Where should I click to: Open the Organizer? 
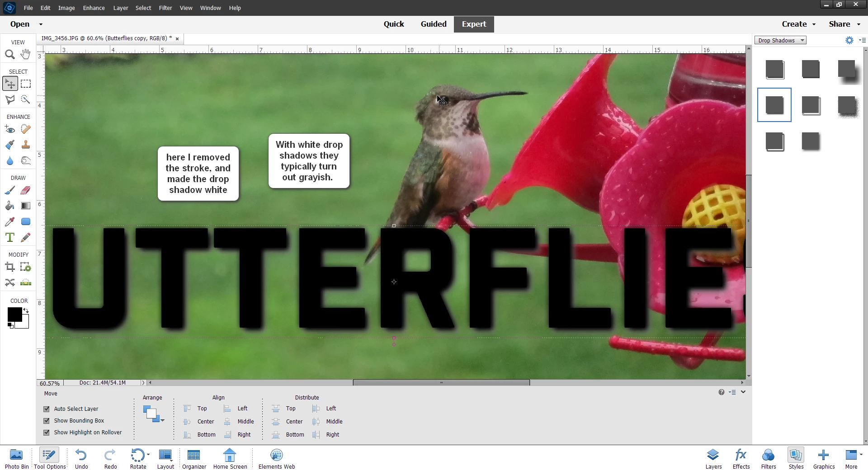(194, 458)
